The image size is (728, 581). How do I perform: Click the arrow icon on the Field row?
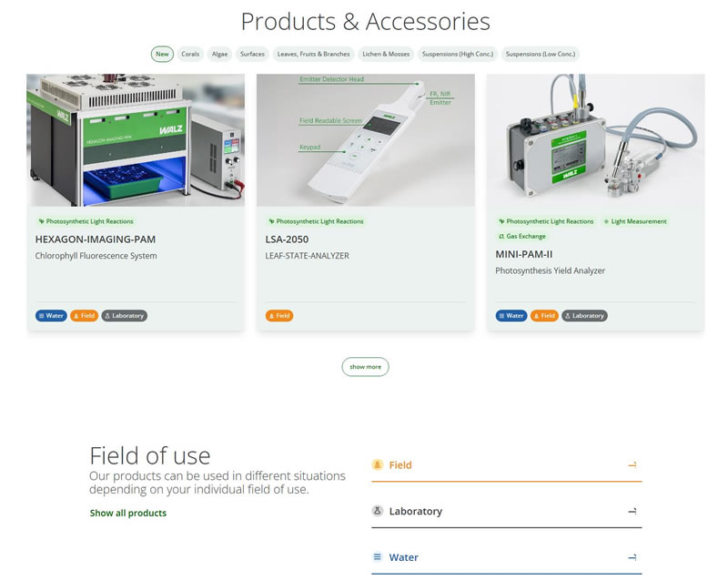[632, 464]
